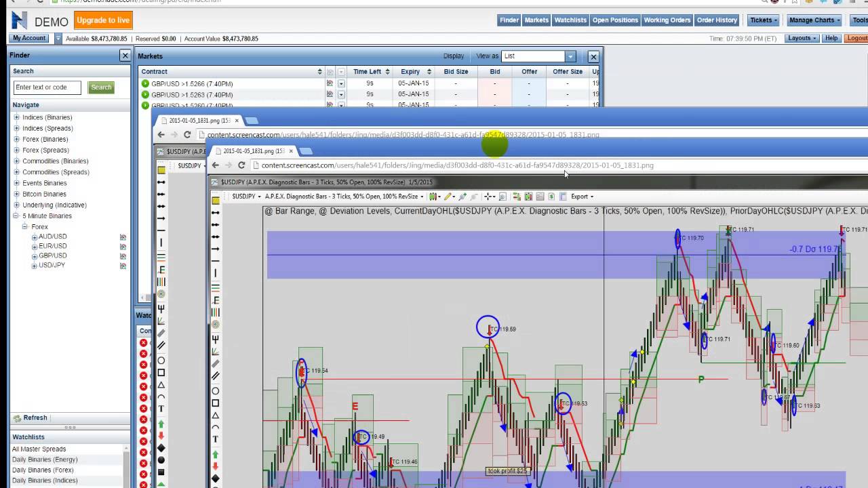Image resolution: width=868 pixels, height=488 pixels.
Task: Open GBP/USD chart icon in Finder tree
Action: tap(123, 256)
